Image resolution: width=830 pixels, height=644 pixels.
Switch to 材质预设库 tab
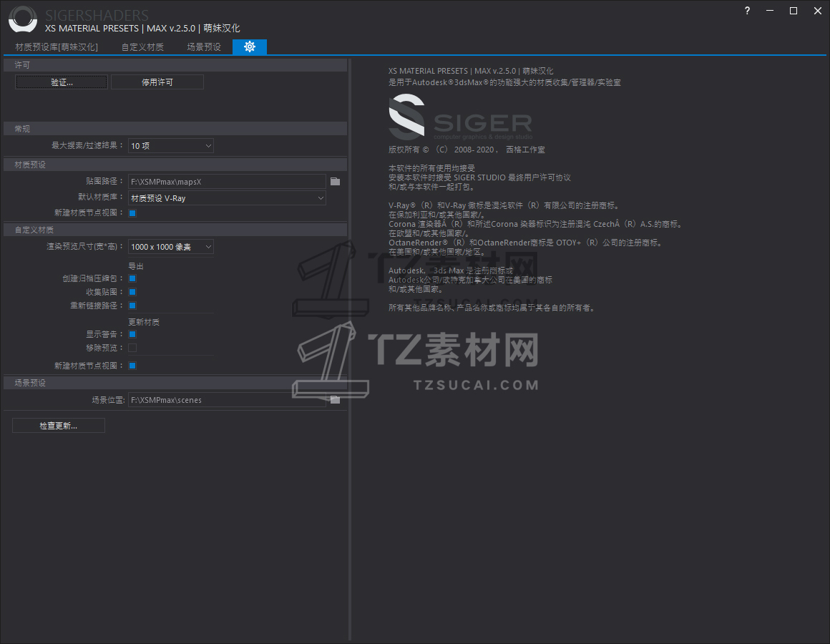57,47
